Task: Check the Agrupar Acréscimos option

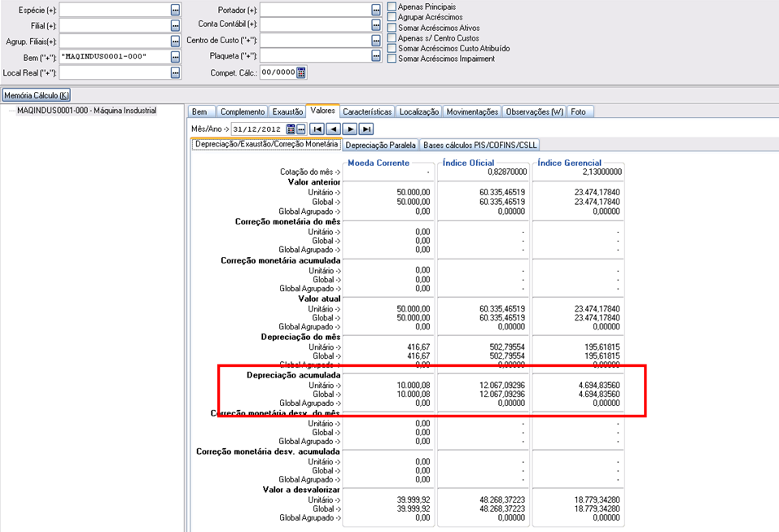Action: coord(392,17)
